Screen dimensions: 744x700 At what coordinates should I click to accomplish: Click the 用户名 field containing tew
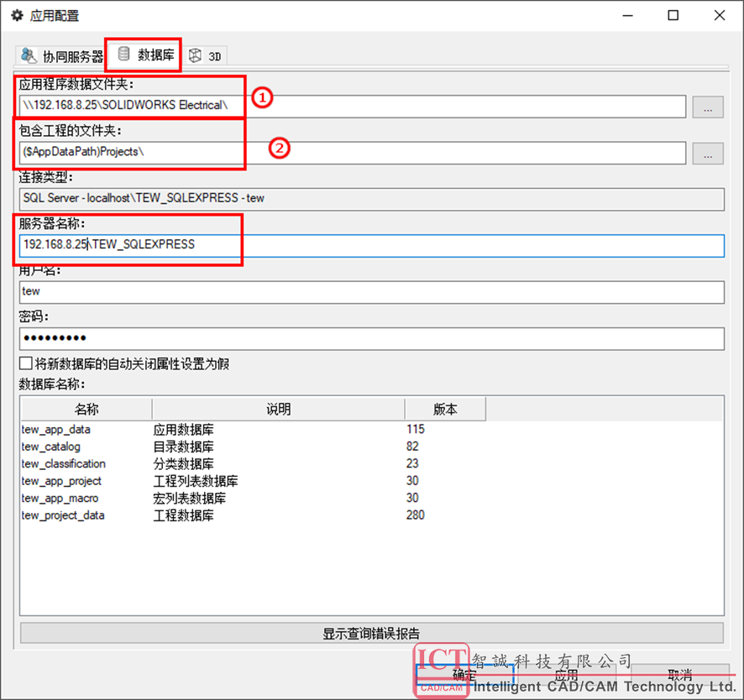point(371,292)
